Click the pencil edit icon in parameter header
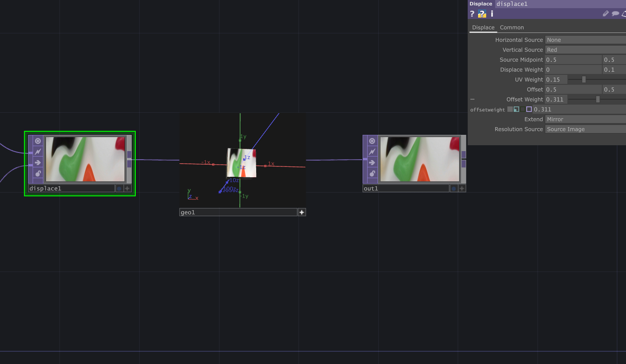 click(606, 14)
